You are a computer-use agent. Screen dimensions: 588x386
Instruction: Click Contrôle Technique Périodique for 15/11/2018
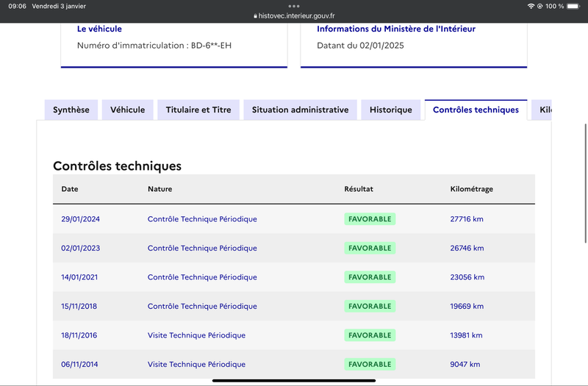(x=202, y=306)
